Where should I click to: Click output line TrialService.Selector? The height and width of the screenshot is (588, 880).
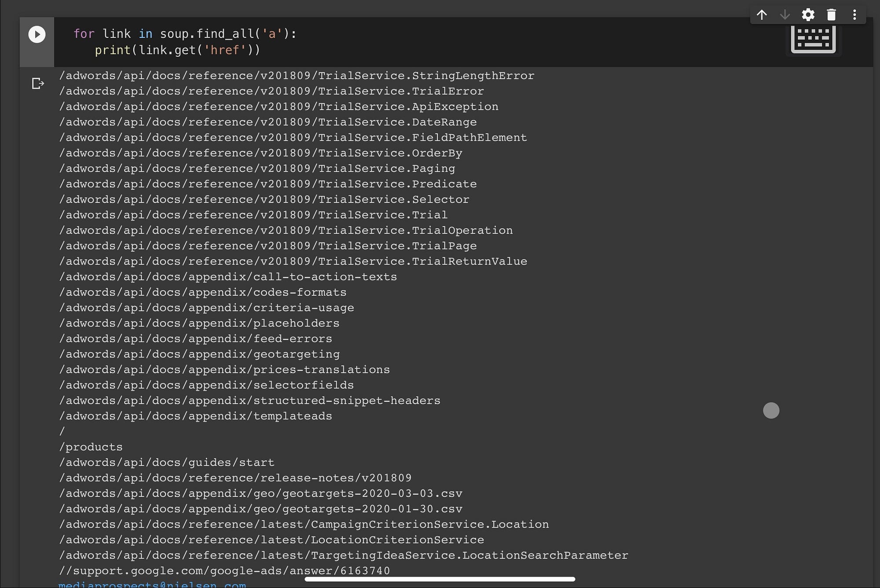[264, 199]
